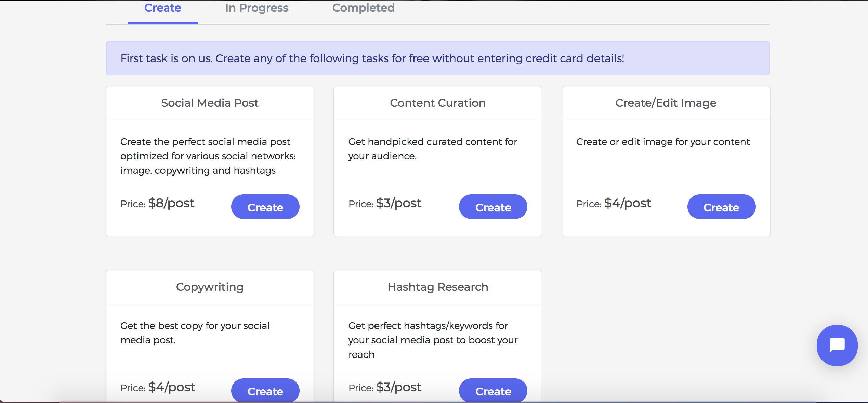Open the Completed tab

(363, 8)
